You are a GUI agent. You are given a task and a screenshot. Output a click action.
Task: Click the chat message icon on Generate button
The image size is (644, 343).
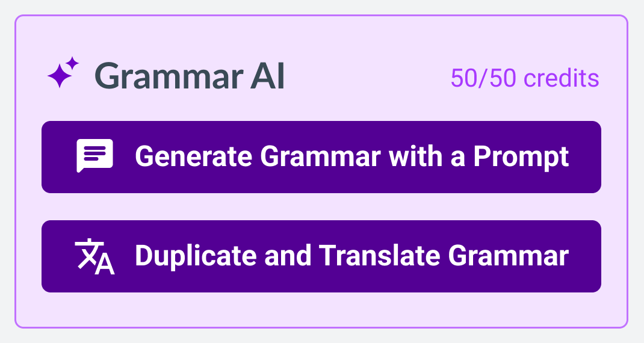(95, 156)
